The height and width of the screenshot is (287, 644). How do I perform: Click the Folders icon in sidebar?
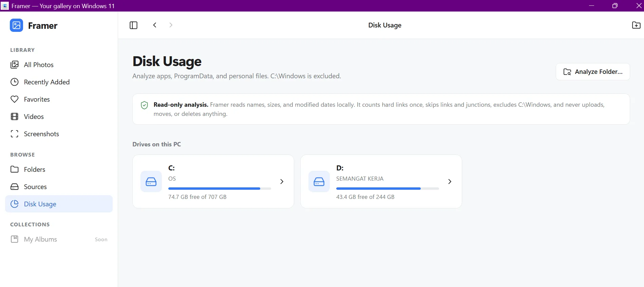click(x=15, y=169)
